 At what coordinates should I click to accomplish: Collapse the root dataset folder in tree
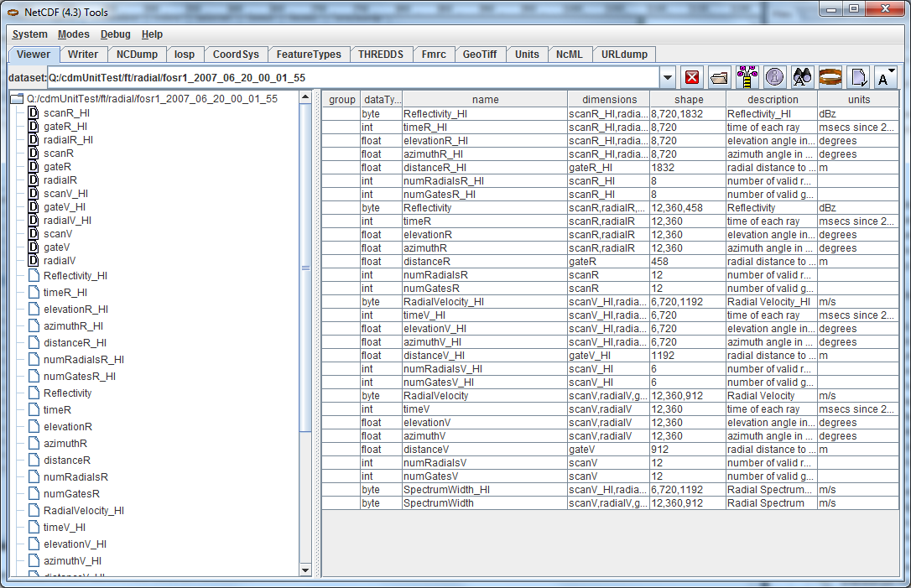point(17,99)
